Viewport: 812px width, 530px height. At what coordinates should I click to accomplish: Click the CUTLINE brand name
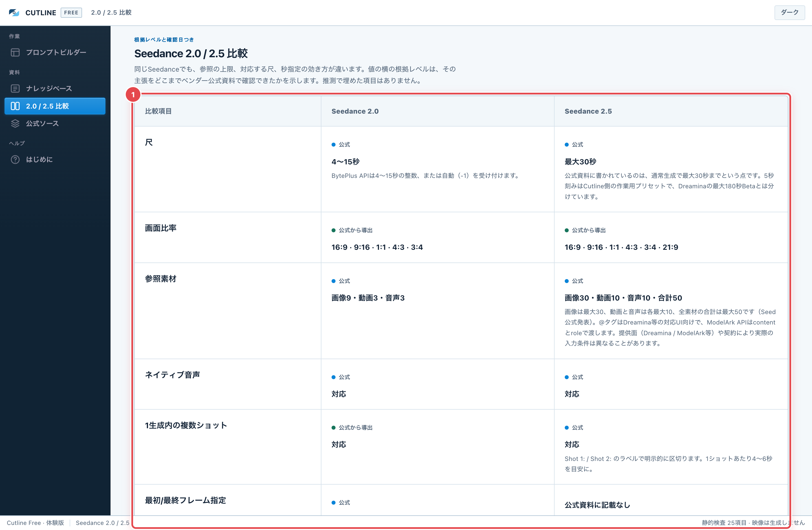click(41, 13)
